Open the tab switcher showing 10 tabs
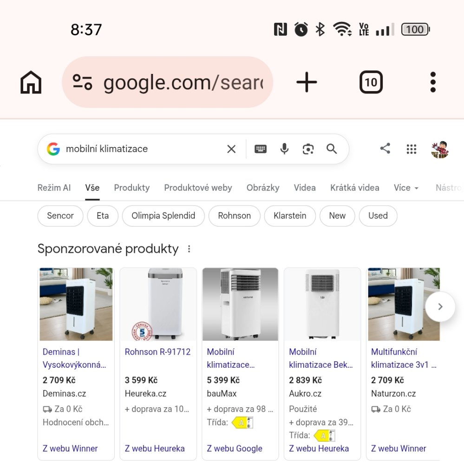Image resolution: width=464 pixels, height=476 pixels. pos(371,82)
